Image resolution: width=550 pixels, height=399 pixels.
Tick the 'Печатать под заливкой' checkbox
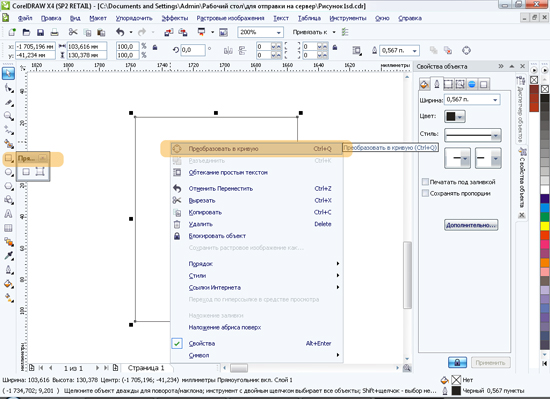(x=425, y=182)
